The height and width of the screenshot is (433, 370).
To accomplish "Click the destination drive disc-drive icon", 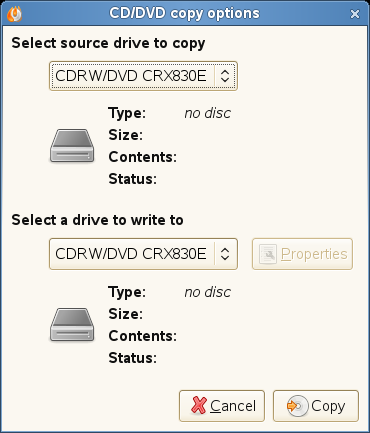I will point(72,325).
